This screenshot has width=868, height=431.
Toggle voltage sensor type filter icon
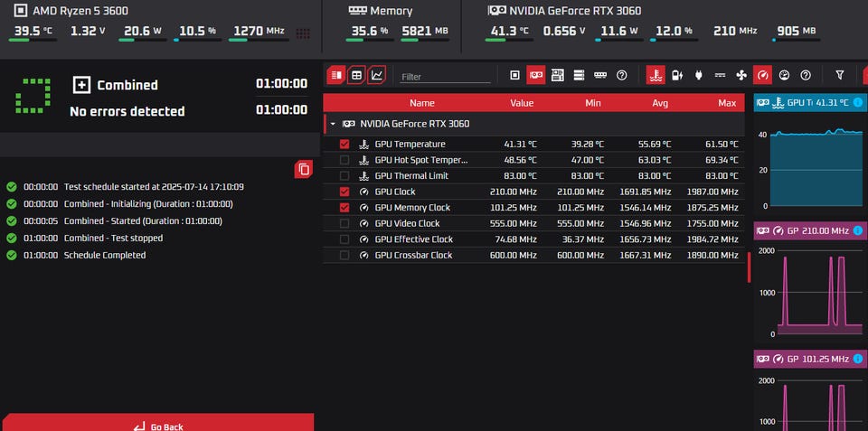point(677,75)
